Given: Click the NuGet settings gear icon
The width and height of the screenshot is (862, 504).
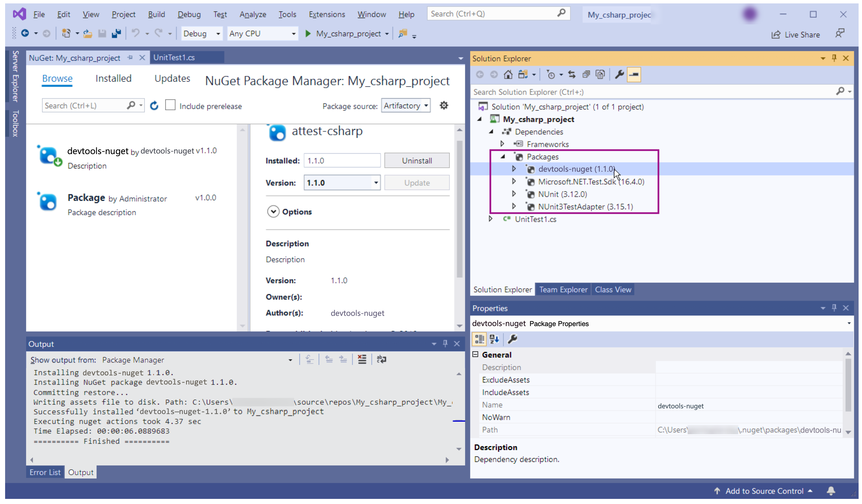Looking at the screenshot, I should [x=444, y=105].
